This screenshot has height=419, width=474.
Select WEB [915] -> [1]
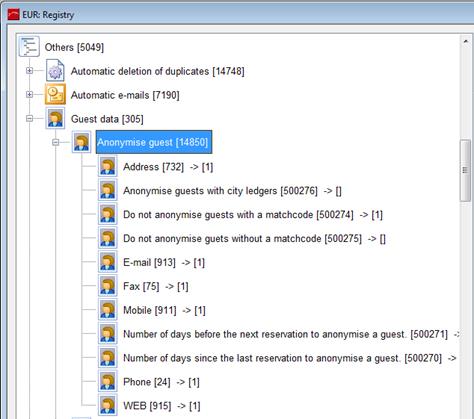pos(162,406)
